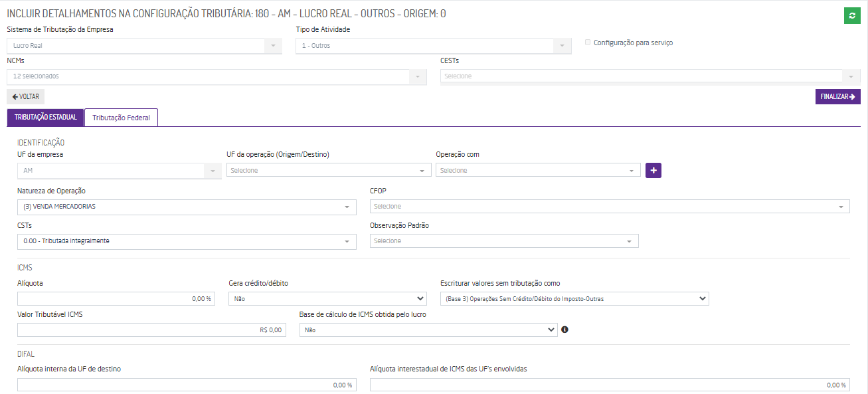Enable Configuração para serviço checkbox

588,43
